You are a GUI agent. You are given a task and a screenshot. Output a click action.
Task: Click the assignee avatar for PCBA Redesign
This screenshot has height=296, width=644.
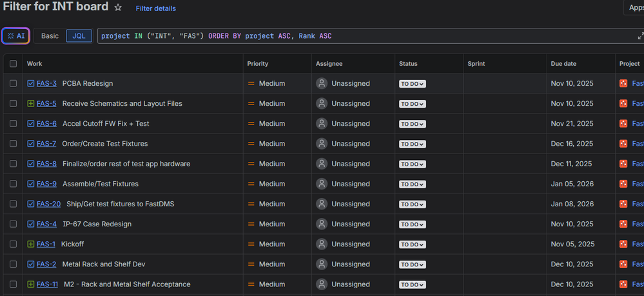(x=322, y=83)
